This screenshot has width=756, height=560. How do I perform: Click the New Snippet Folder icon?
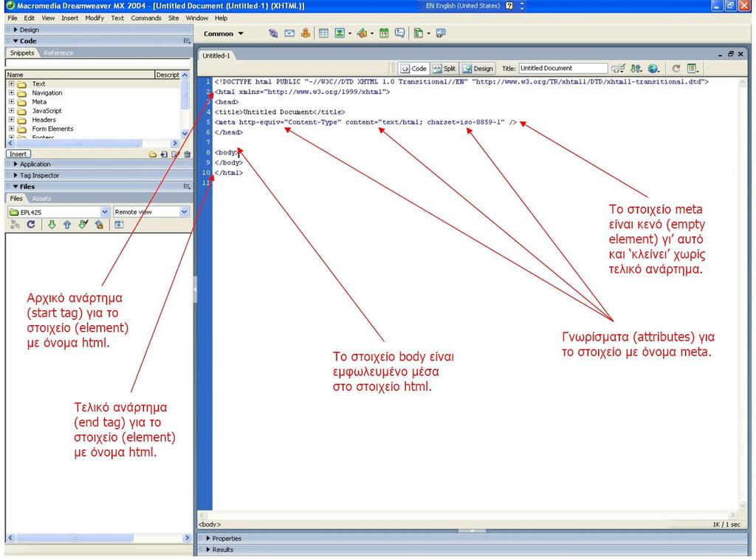(x=152, y=154)
